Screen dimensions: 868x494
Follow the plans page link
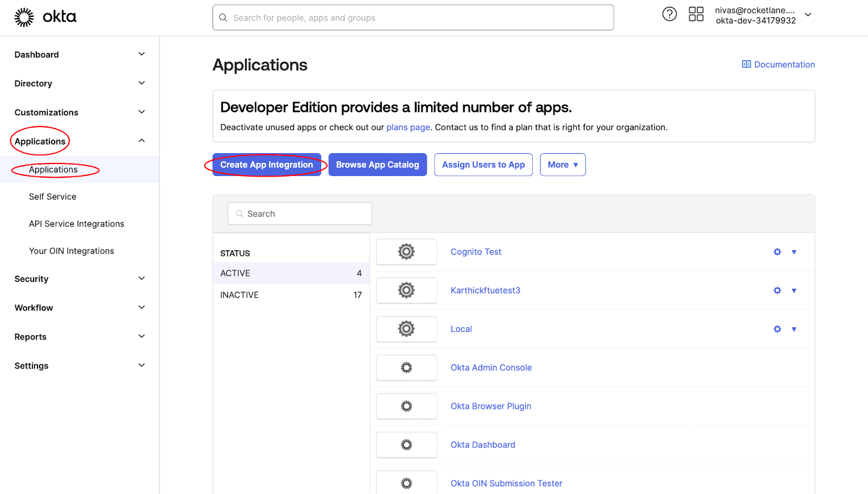[x=408, y=127]
